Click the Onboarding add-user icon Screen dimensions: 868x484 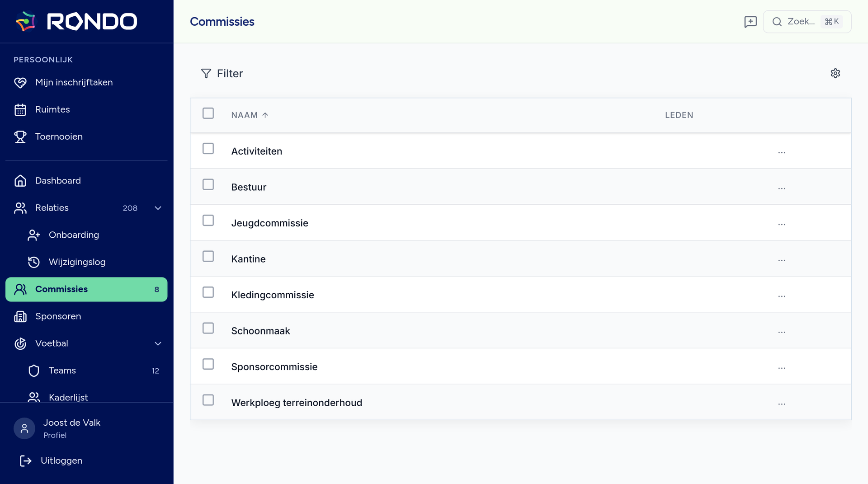point(34,235)
